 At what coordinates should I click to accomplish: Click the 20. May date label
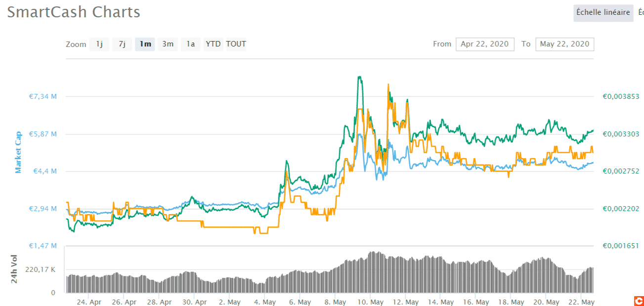pyautogui.click(x=546, y=302)
